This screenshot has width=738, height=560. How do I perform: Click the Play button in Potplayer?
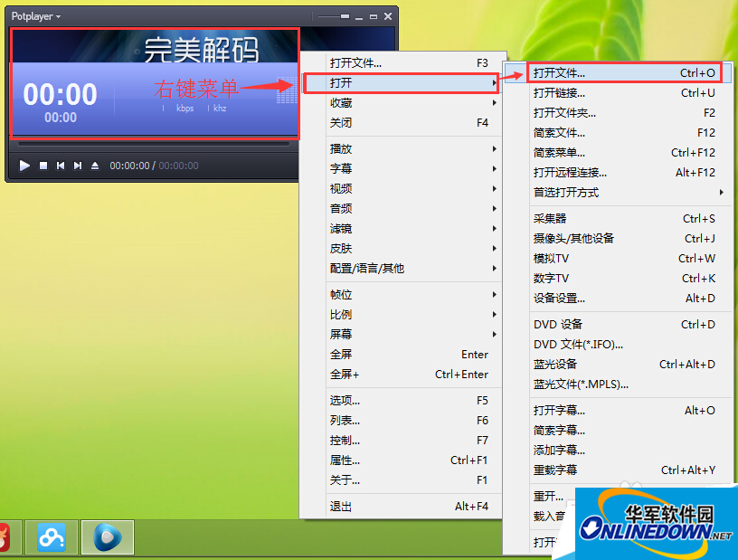(x=24, y=166)
